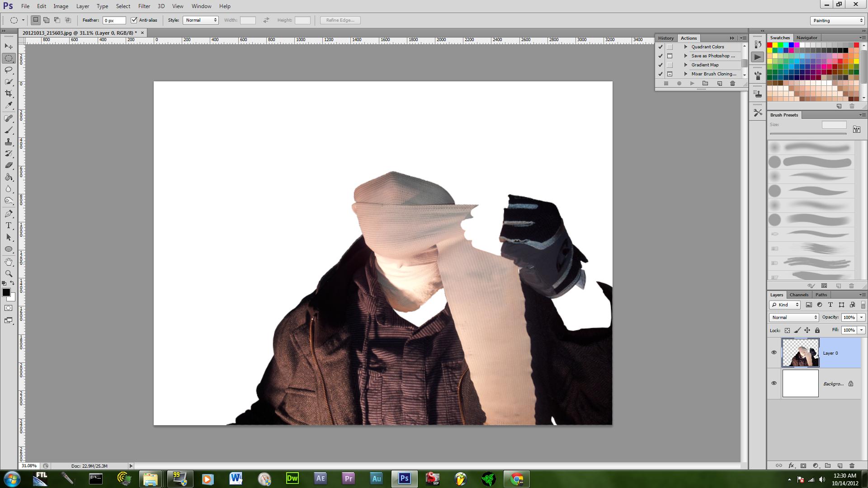Select the Clone Stamp tool
This screenshot has height=488, width=868.
(x=9, y=142)
